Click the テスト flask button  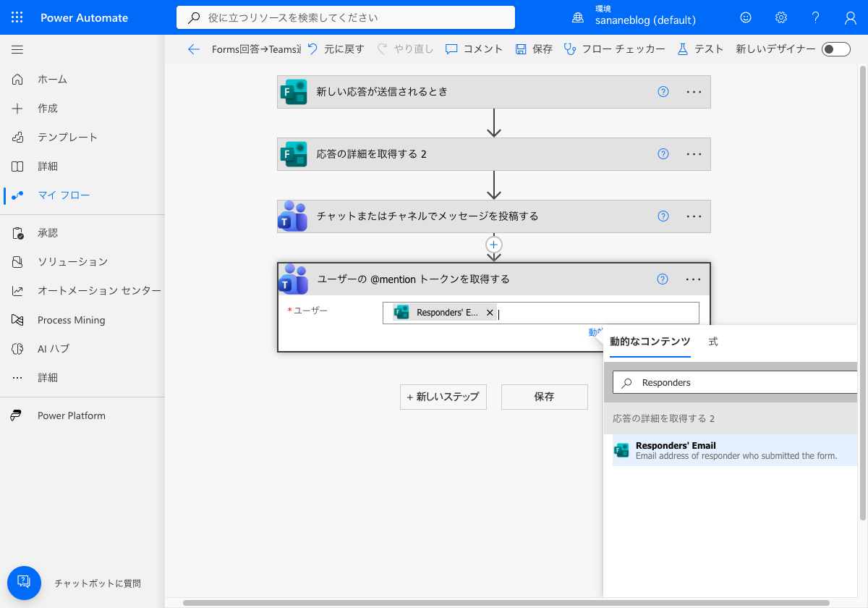click(x=700, y=49)
